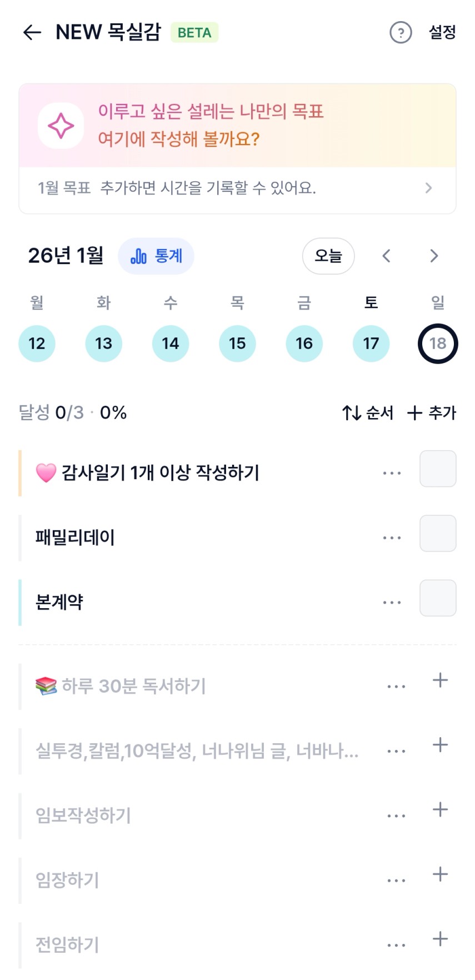Go to the previous week arrow
The width and height of the screenshot is (475, 980).
point(387,256)
